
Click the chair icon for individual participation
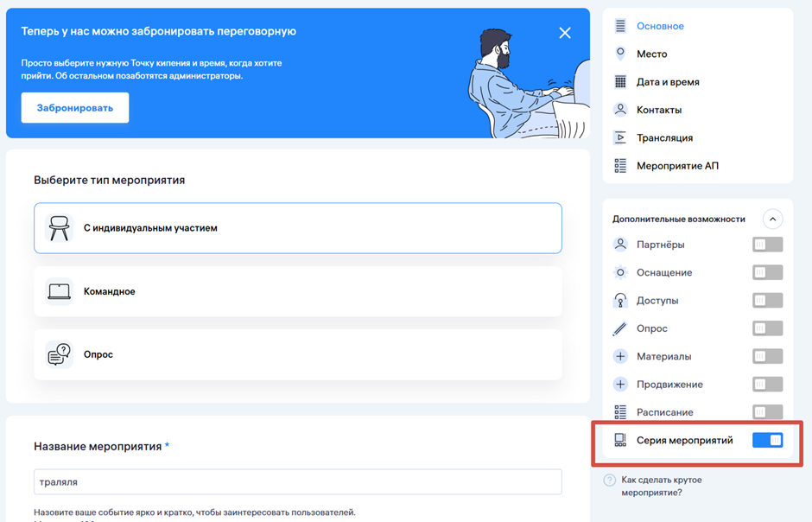[60, 228]
